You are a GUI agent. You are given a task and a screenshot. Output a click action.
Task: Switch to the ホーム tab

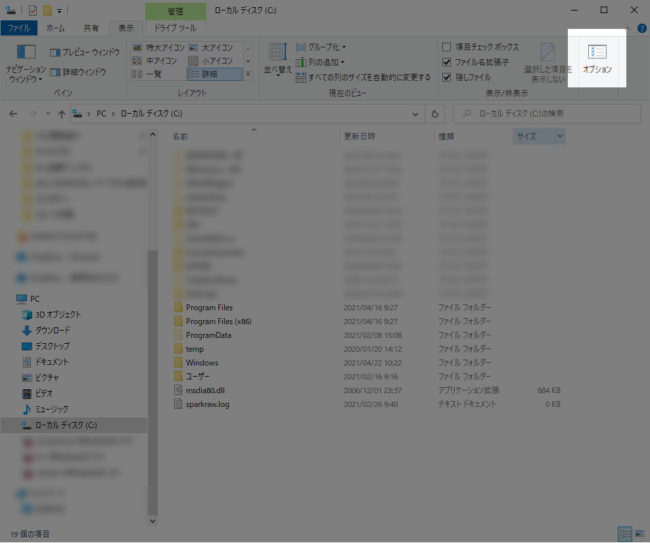click(56, 28)
